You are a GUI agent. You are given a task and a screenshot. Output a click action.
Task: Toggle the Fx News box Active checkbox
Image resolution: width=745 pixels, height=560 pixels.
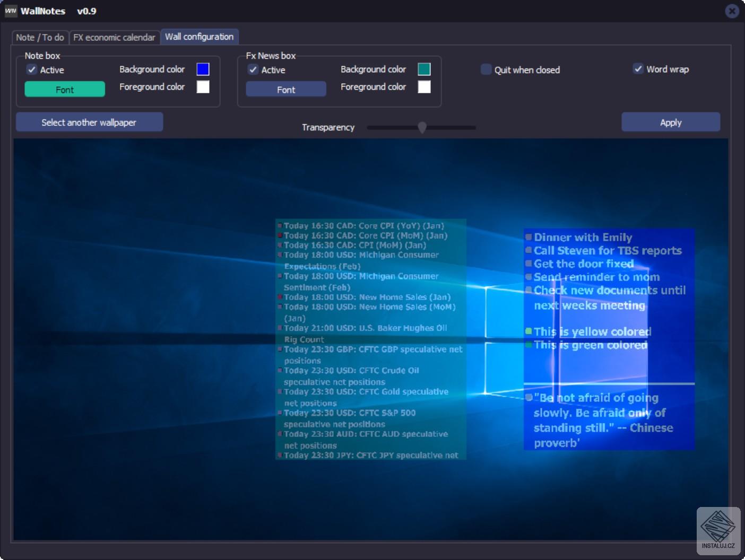tap(253, 69)
